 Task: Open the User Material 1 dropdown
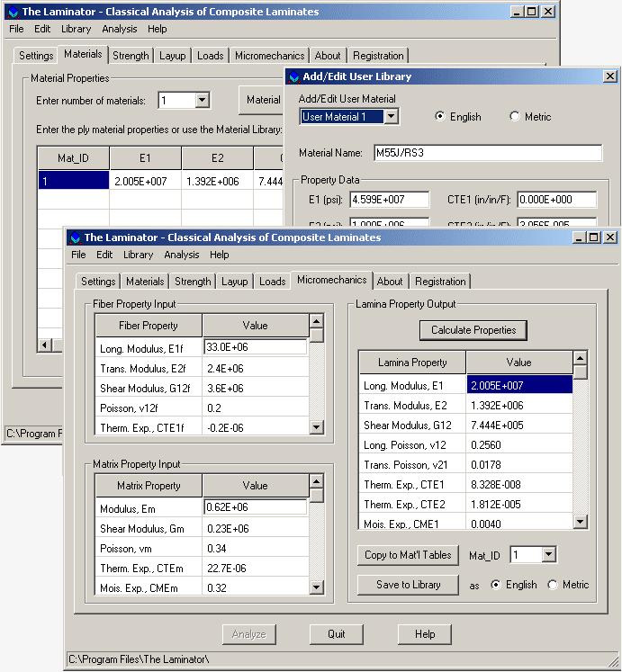[x=391, y=117]
